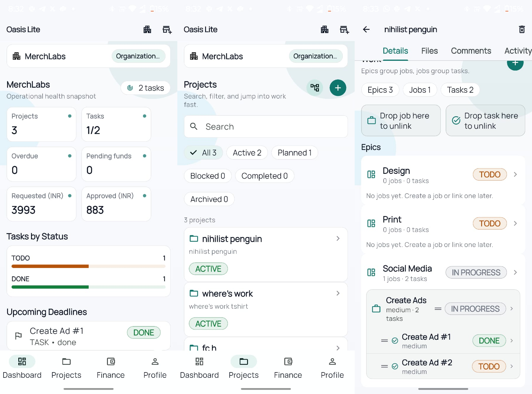Open the organization switcher building icon
Screen dimensions: 532x394
point(147,29)
